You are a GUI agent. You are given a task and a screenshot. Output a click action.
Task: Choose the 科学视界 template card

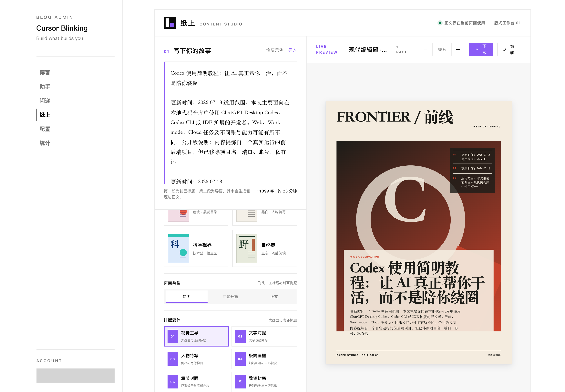click(x=196, y=248)
